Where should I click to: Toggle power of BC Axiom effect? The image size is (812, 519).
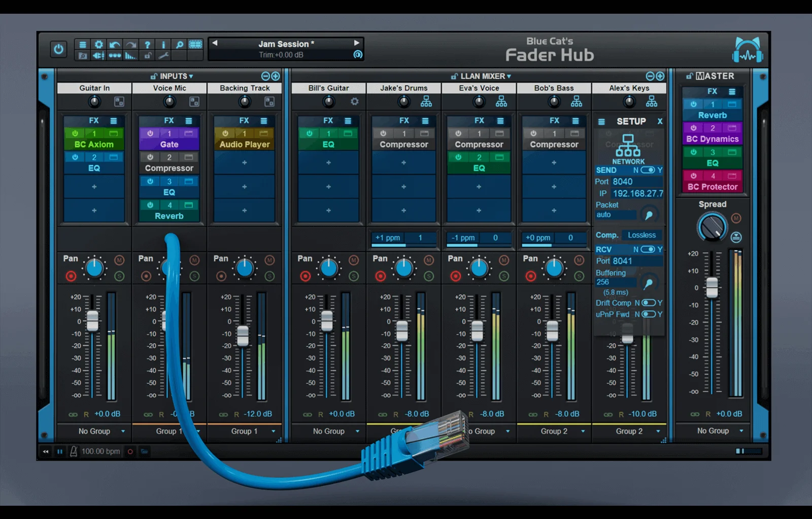75,133
